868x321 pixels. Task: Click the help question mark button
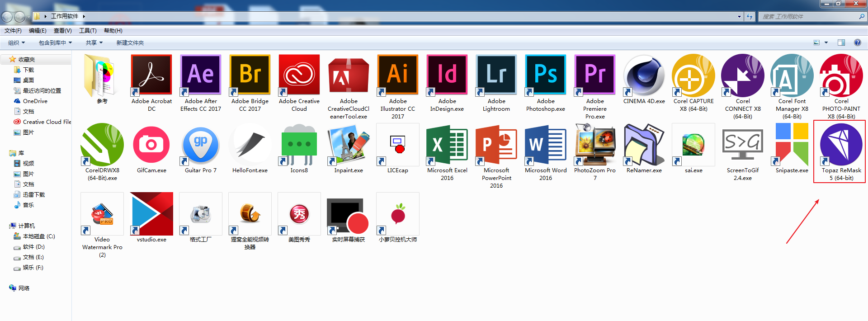tap(857, 42)
